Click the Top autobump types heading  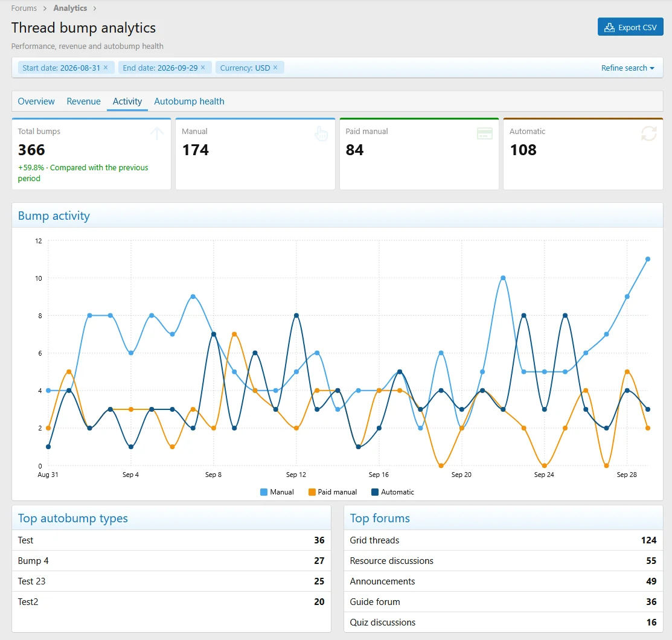tap(73, 518)
